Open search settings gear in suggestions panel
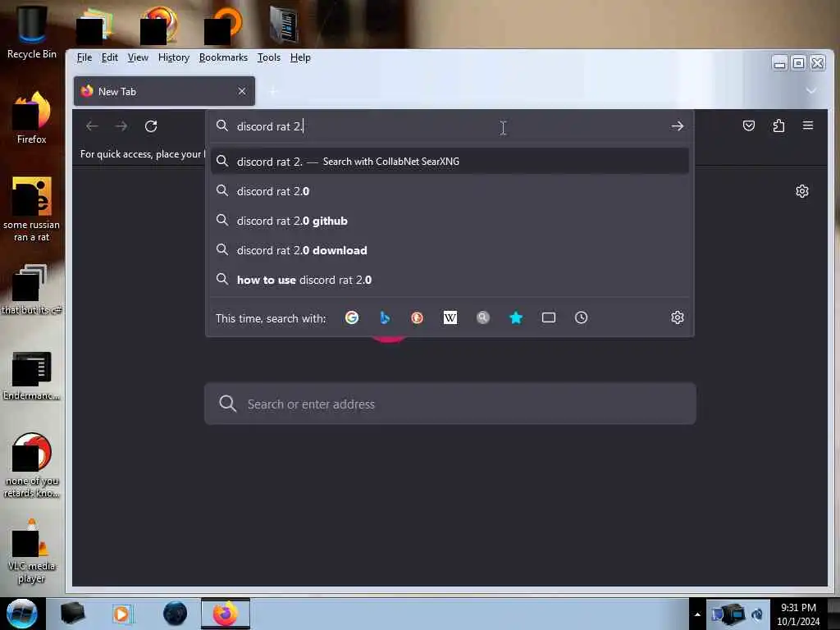The image size is (840, 630). (x=677, y=317)
